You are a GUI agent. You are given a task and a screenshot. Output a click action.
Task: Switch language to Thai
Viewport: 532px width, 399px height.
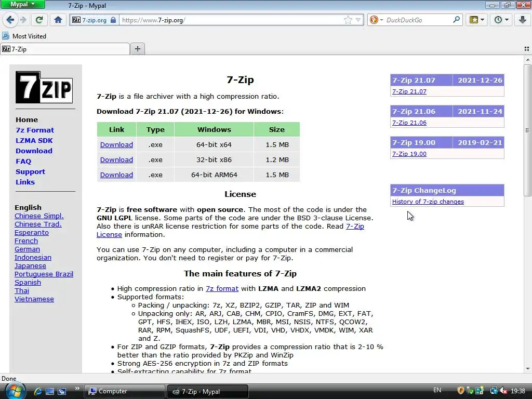tap(22, 291)
